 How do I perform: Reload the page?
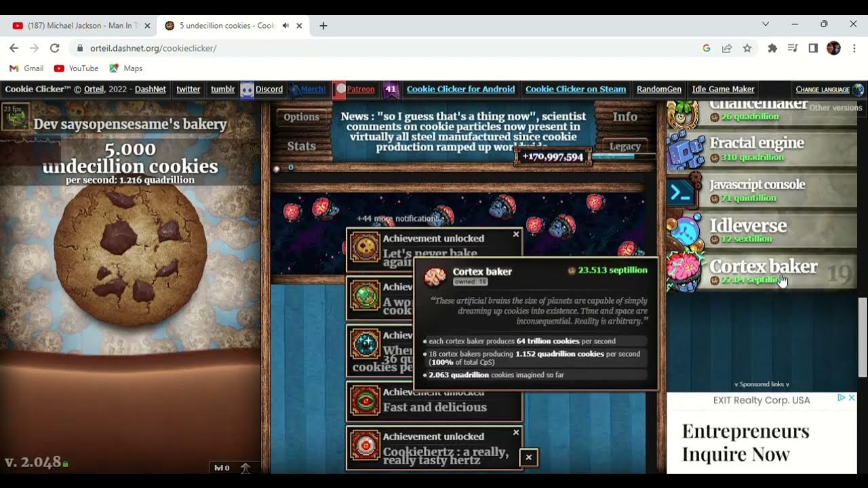pyautogui.click(x=55, y=48)
